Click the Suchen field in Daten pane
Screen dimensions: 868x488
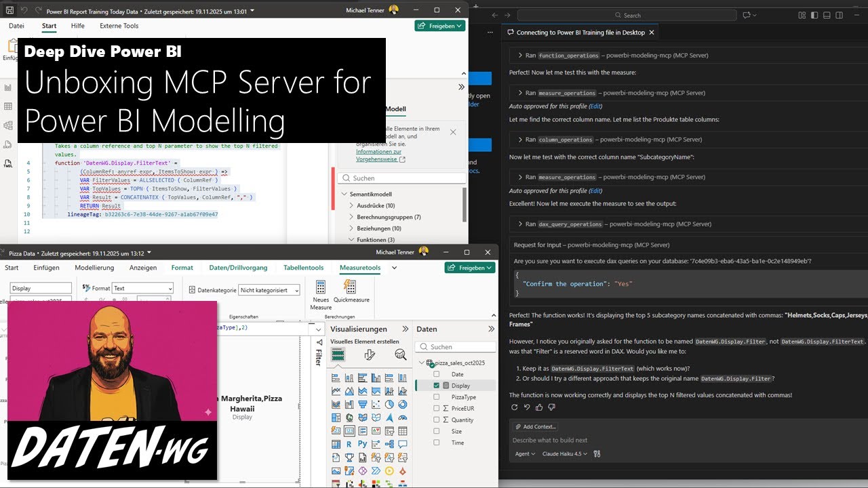tap(456, 346)
